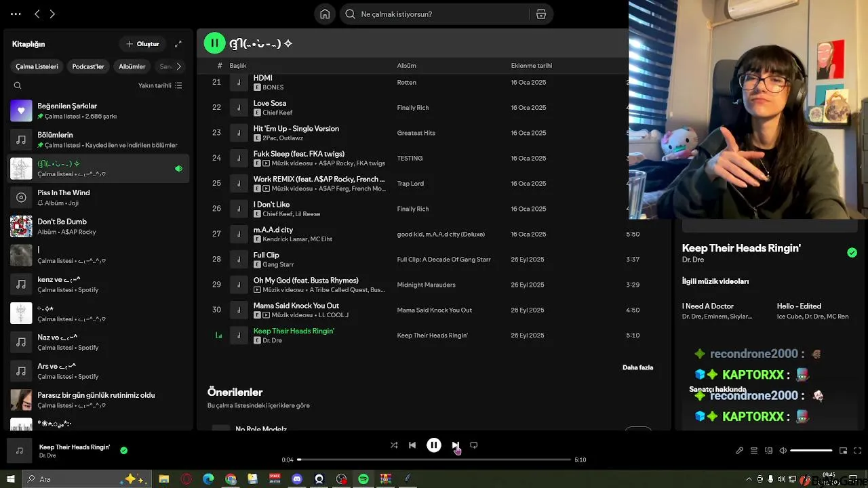Open the Browse icon in search bar

pos(541,14)
